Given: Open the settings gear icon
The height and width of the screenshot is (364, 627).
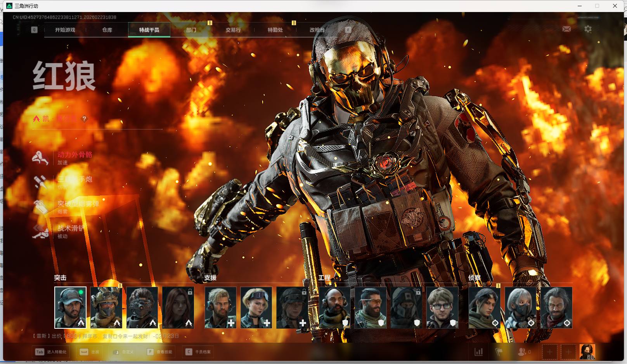Looking at the screenshot, I should pyautogui.click(x=588, y=29).
